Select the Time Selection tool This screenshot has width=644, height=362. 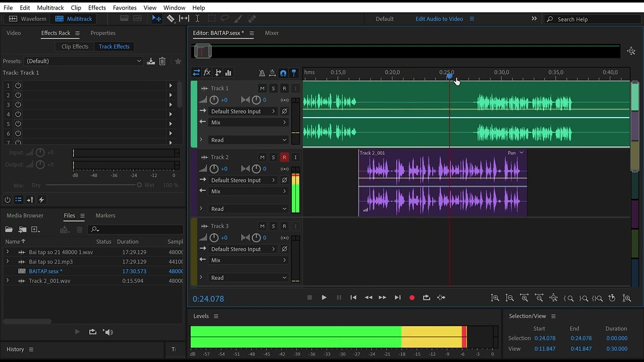[197, 19]
